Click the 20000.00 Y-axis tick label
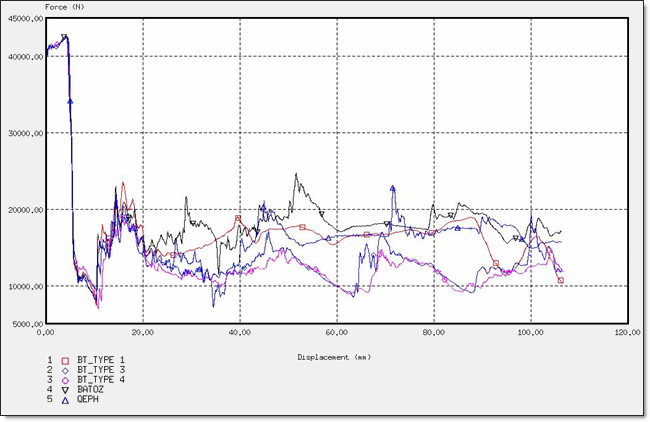650x422 pixels. pos(23,210)
